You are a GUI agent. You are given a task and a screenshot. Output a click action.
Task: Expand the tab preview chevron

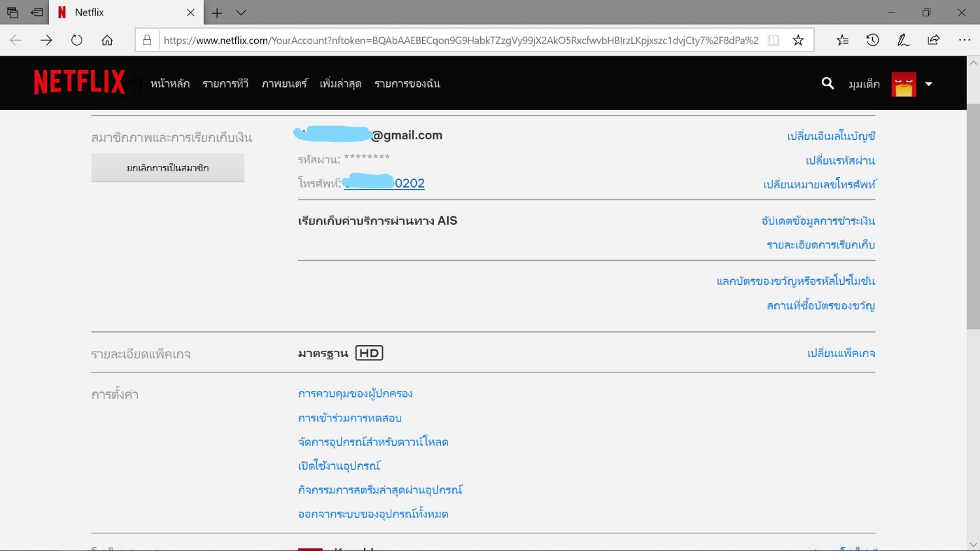click(x=241, y=12)
